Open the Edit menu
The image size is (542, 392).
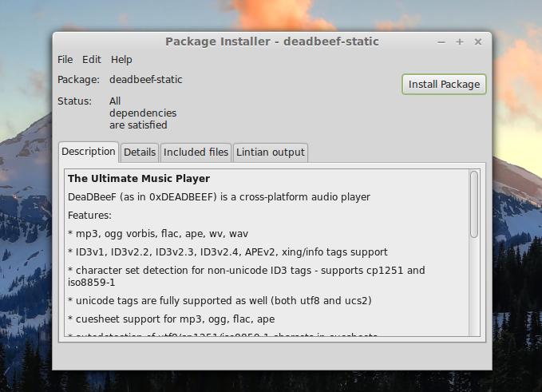[92, 60]
